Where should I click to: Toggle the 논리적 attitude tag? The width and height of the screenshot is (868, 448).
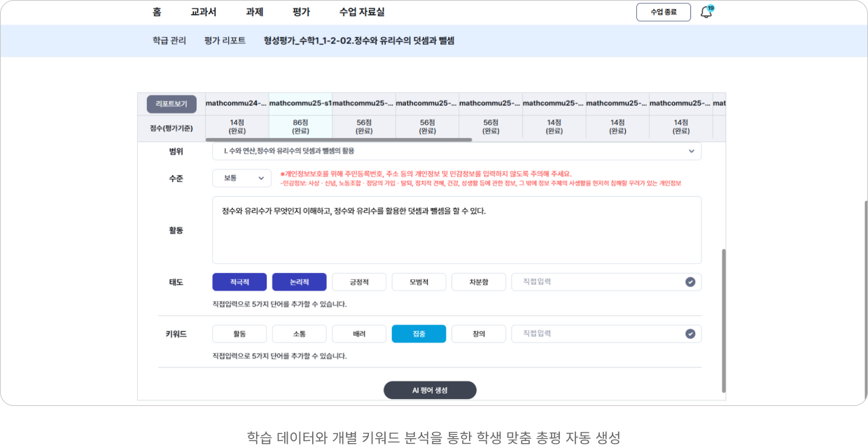click(299, 282)
